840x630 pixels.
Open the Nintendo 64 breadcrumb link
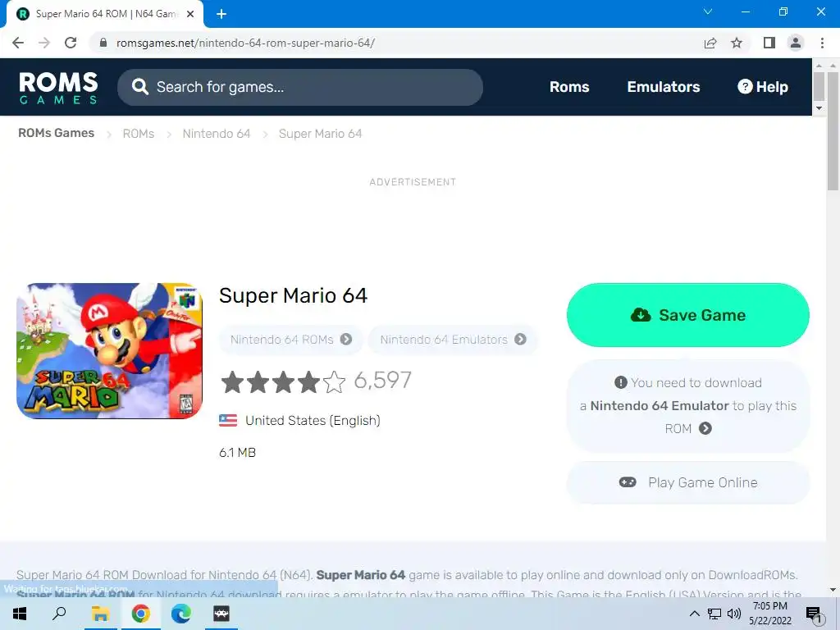click(x=217, y=134)
